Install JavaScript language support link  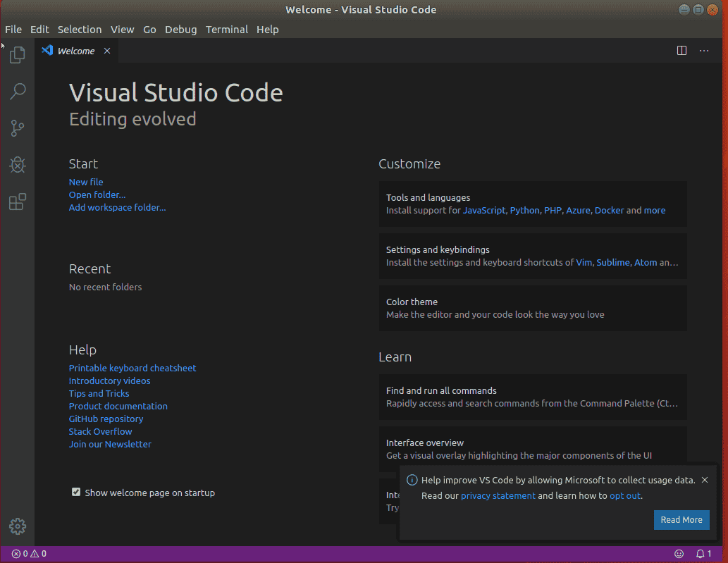(483, 210)
